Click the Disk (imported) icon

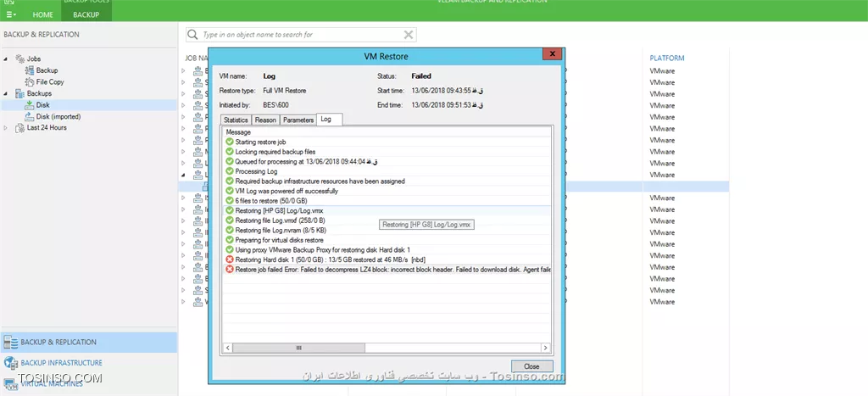pos(31,117)
